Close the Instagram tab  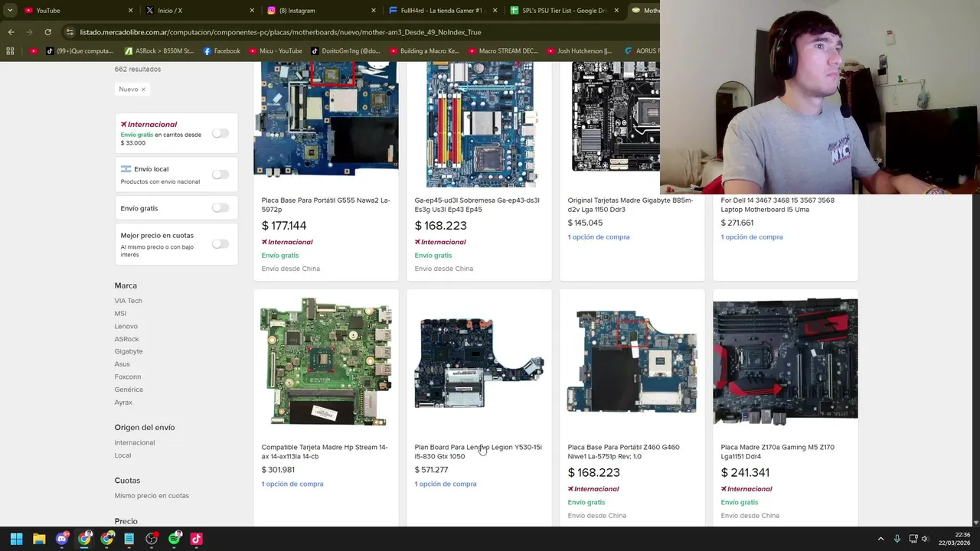coord(374,11)
